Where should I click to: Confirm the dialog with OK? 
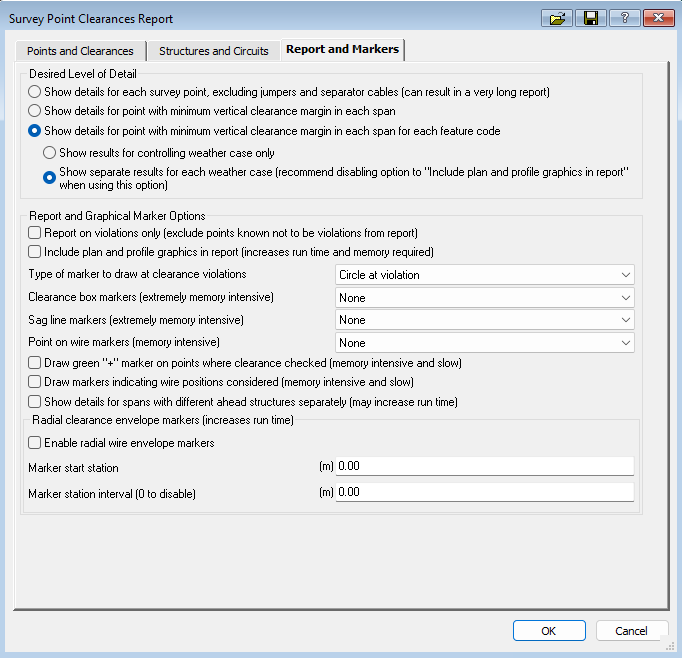pos(549,631)
